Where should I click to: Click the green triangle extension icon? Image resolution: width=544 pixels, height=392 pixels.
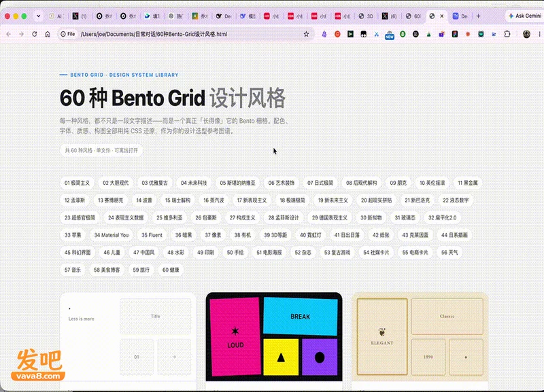[429, 34]
